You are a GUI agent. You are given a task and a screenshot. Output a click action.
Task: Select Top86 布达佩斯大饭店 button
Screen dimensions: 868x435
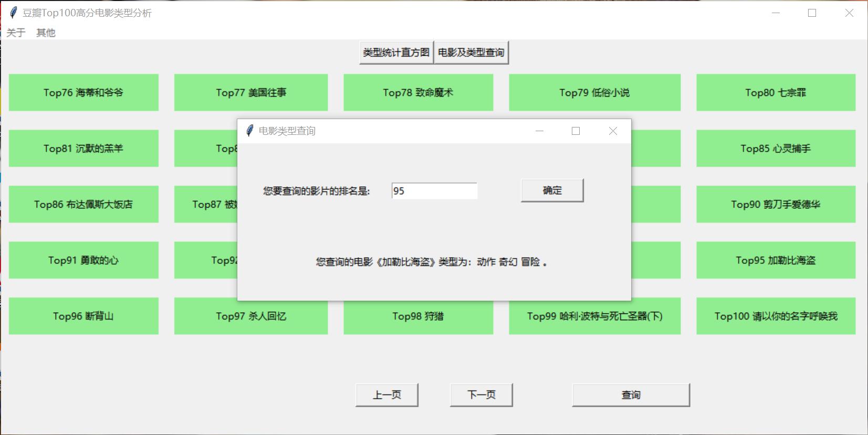tap(83, 204)
